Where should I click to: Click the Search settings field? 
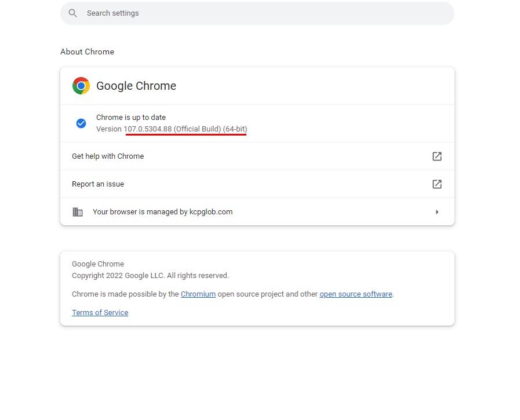tap(257, 13)
